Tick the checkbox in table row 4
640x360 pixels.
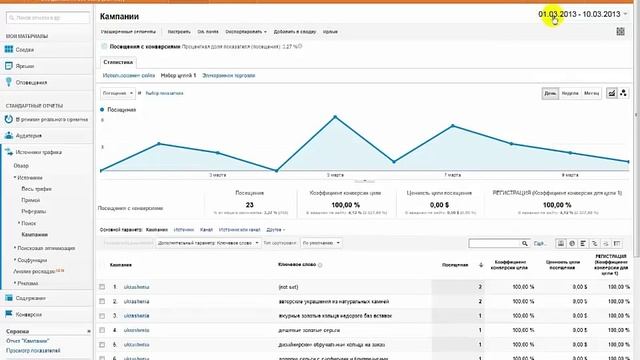(102, 330)
